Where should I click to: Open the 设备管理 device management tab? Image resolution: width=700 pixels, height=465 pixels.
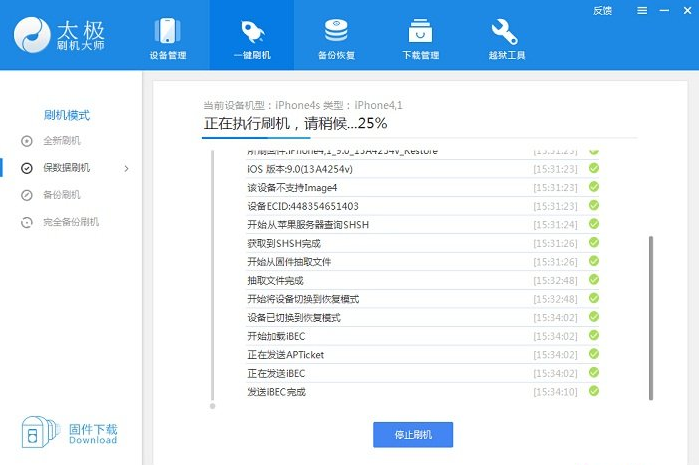(x=167, y=38)
